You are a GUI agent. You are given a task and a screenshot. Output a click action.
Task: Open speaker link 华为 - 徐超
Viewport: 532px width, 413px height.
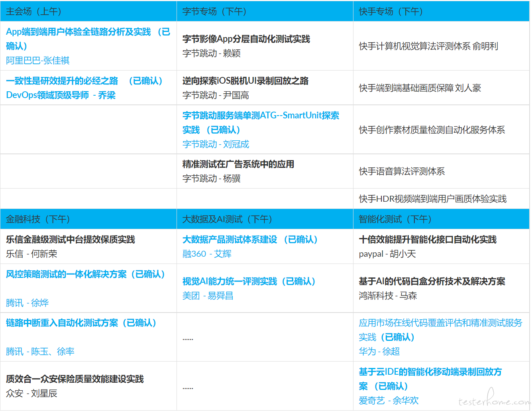[379, 352]
